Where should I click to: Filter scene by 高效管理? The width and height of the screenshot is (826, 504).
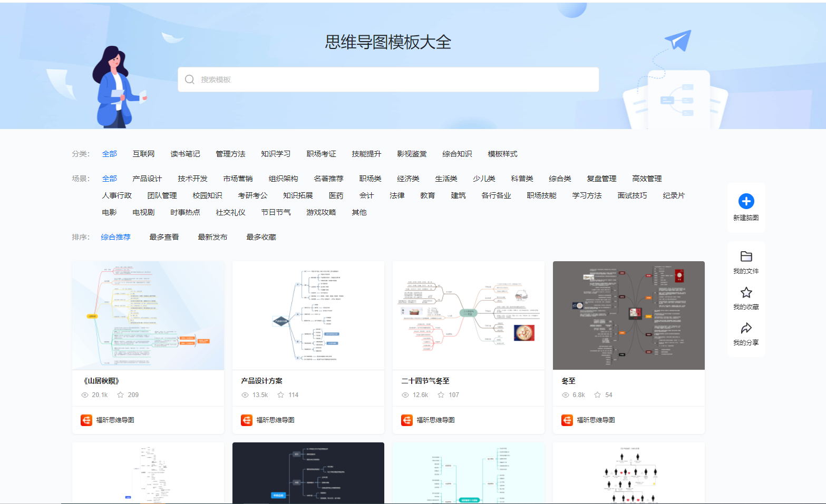coord(647,179)
